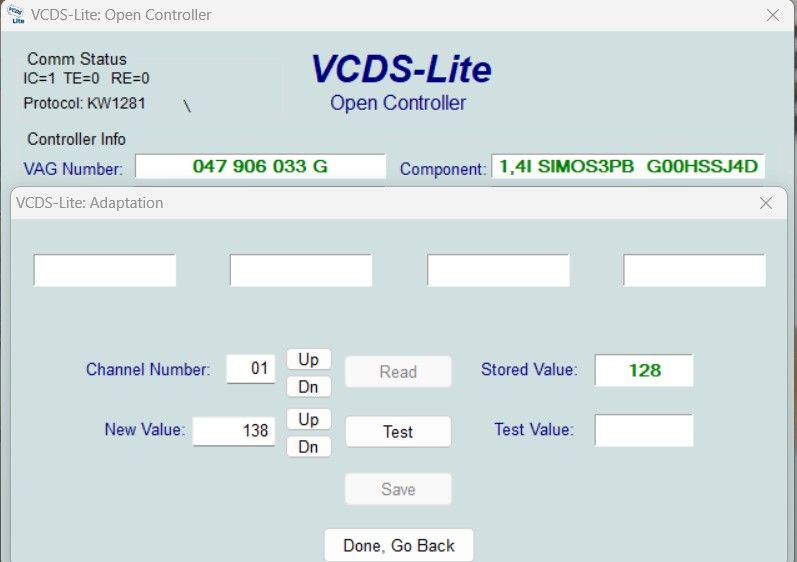Click the blue Open Controller subtitle
The image size is (797, 562).
pyautogui.click(x=398, y=103)
